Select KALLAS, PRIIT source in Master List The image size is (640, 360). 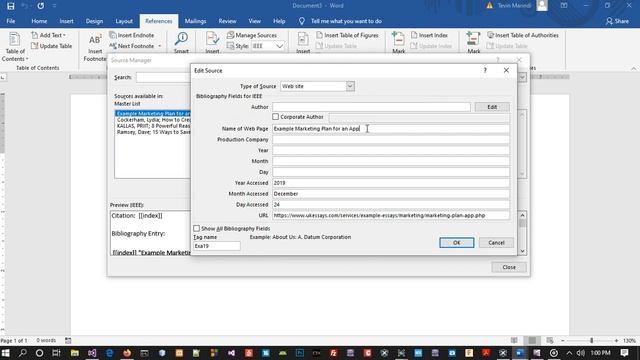coord(153,126)
